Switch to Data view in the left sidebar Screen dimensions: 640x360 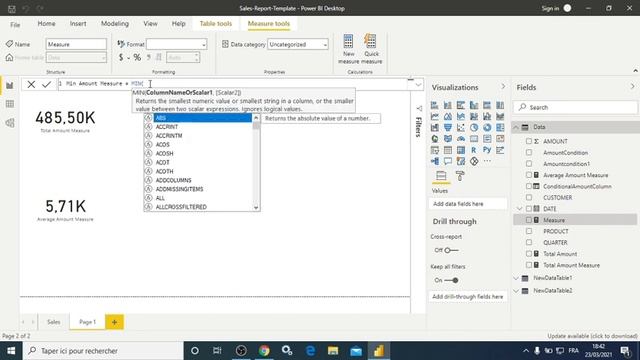tap(10, 104)
